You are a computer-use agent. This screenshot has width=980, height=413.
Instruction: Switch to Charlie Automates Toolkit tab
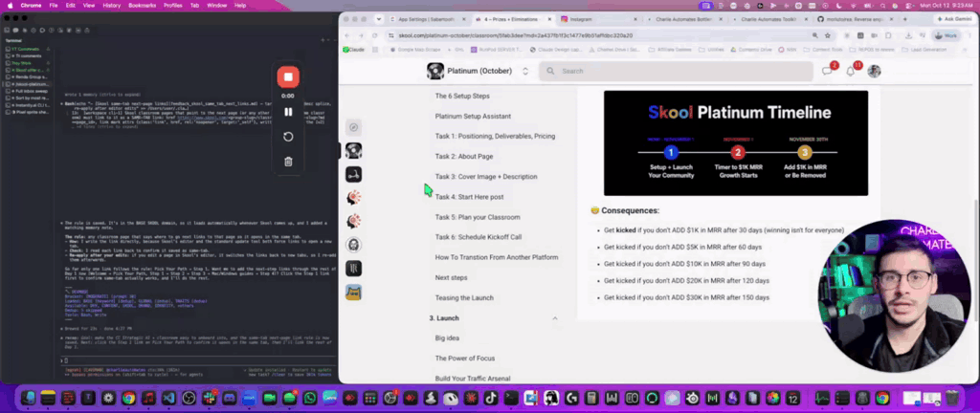[x=770, y=19]
